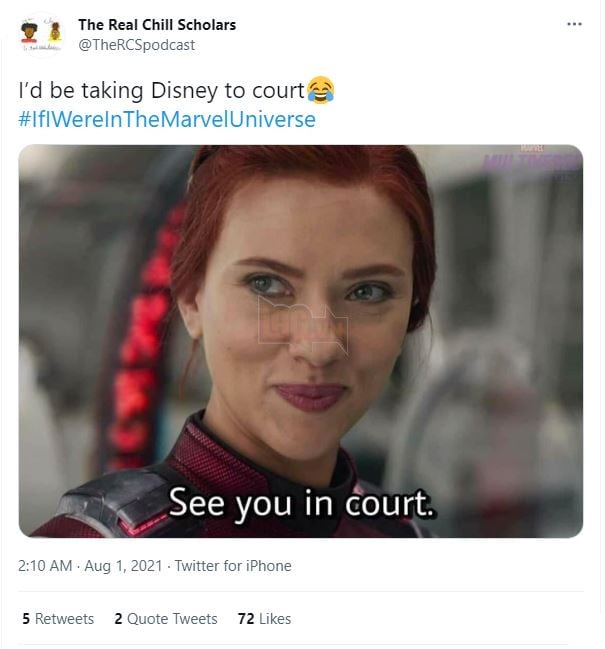The width and height of the screenshot is (605, 649).
Task: Open the #IfIWereInTheMarvelUniverse hashtag
Action: [167, 120]
